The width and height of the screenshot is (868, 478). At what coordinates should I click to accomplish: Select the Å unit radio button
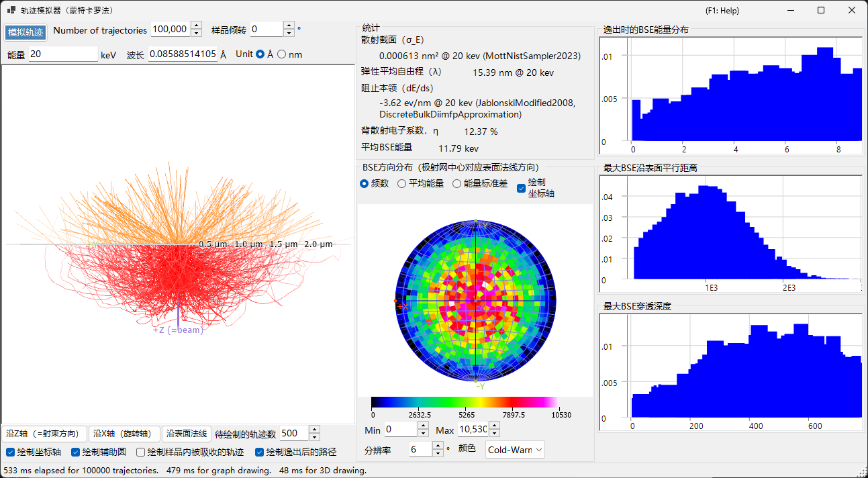(x=260, y=54)
